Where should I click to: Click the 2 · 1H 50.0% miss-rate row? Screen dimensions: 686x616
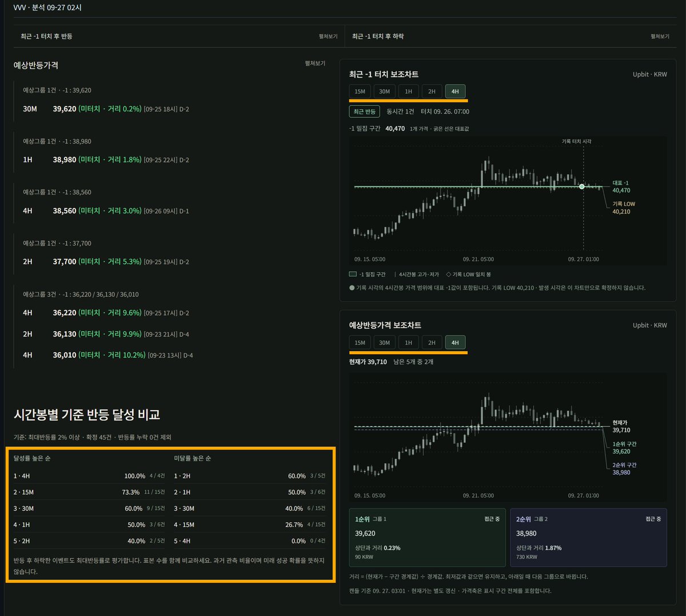pos(250,492)
